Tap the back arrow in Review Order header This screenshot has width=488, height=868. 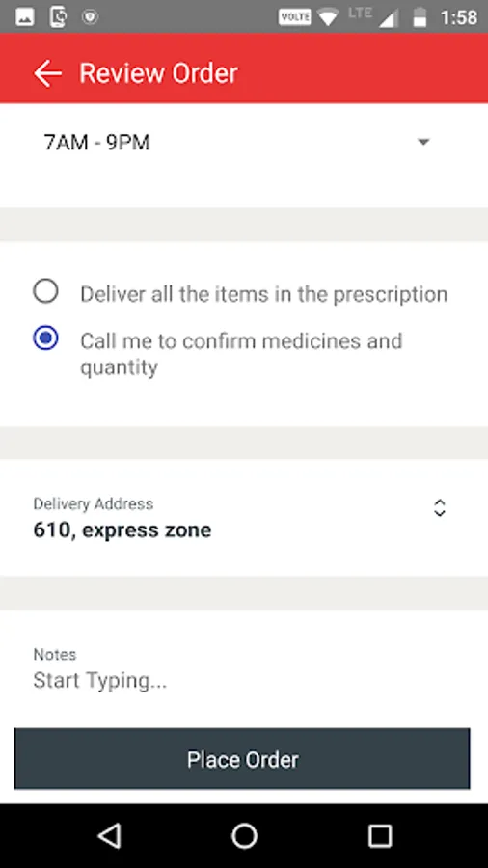[47, 73]
